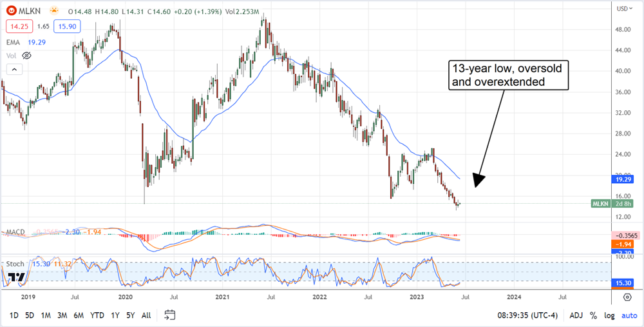Click the 44.00 price axis label

coord(622,50)
